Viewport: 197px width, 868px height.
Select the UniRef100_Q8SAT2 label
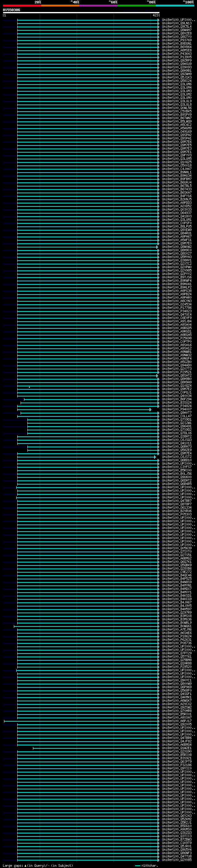176,376
